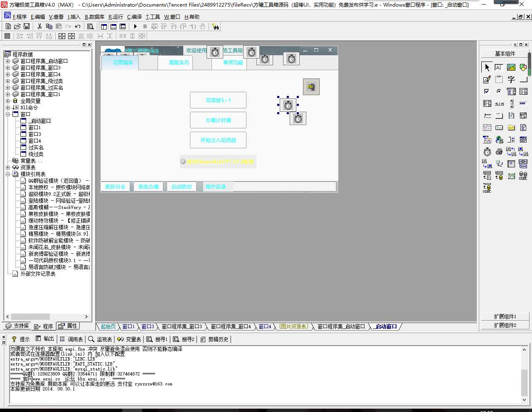Click the Undo arrow toolbar icon
The width and height of the screenshot is (532, 412).
(78, 26)
